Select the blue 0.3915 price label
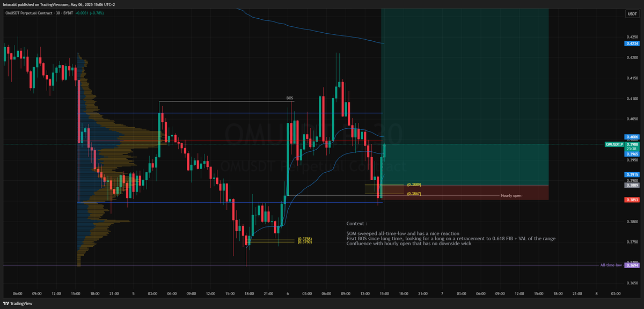This screenshot has width=644, height=309. [x=631, y=175]
